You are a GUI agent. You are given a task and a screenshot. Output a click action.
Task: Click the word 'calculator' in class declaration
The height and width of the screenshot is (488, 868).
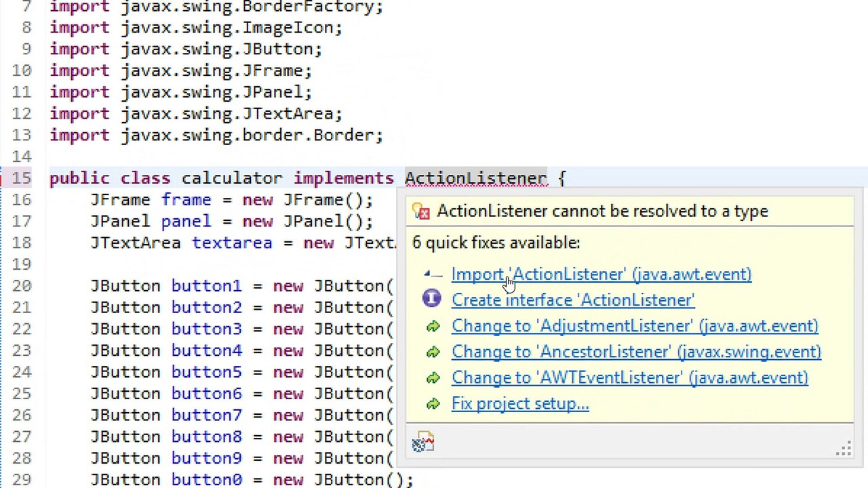232,178
